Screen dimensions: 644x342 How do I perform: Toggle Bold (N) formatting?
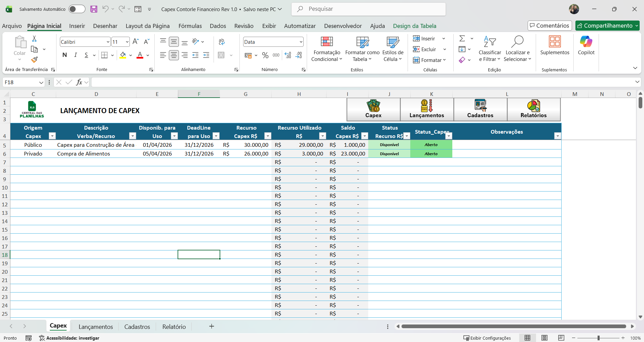65,55
